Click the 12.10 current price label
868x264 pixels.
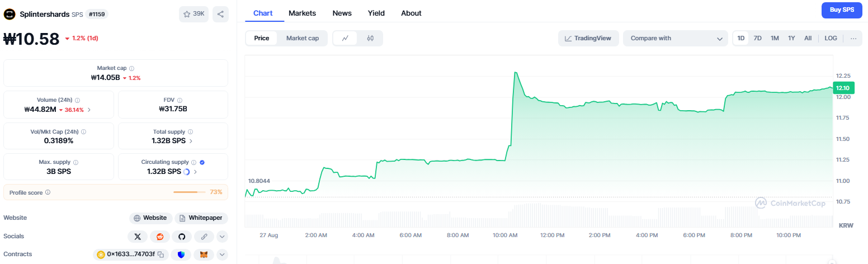pyautogui.click(x=842, y=88)
